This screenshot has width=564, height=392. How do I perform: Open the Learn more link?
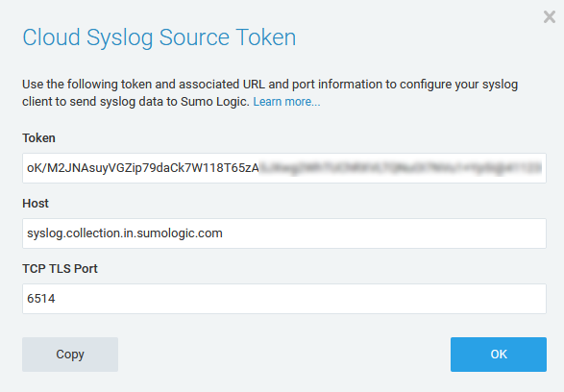[286, 102]
